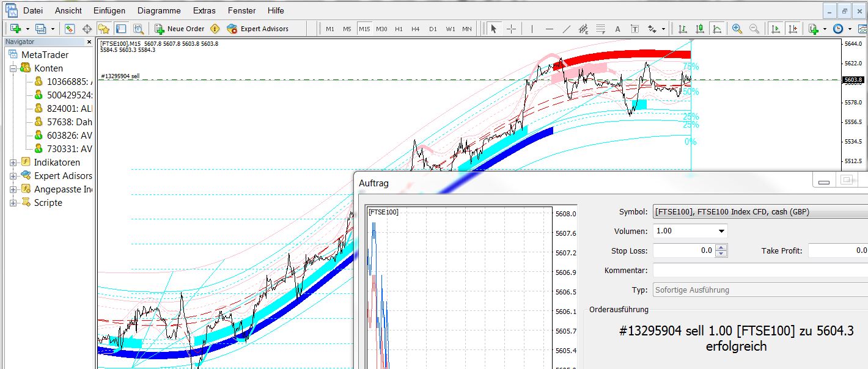Expand the Expert Advisors tree node
This screenshot has height=369, width=868.
[x=13, y=176]
